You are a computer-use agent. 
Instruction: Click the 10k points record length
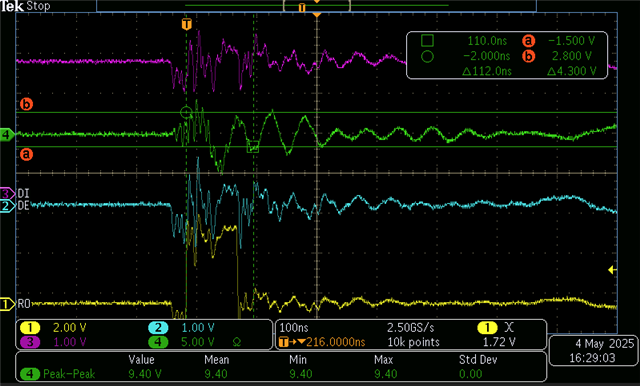(x=413, y=342)
